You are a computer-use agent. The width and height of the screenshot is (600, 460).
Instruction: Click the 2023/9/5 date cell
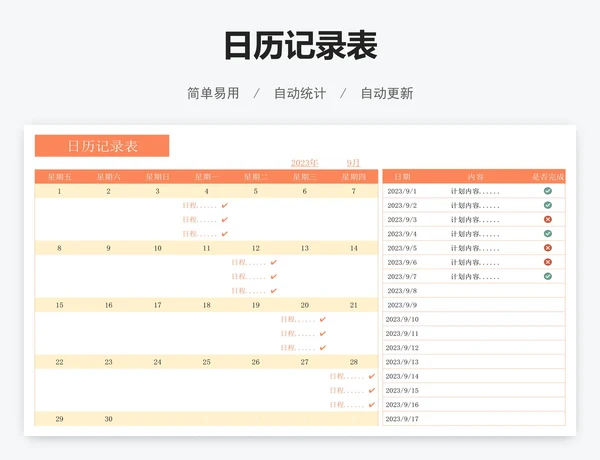tap(402, 248)
